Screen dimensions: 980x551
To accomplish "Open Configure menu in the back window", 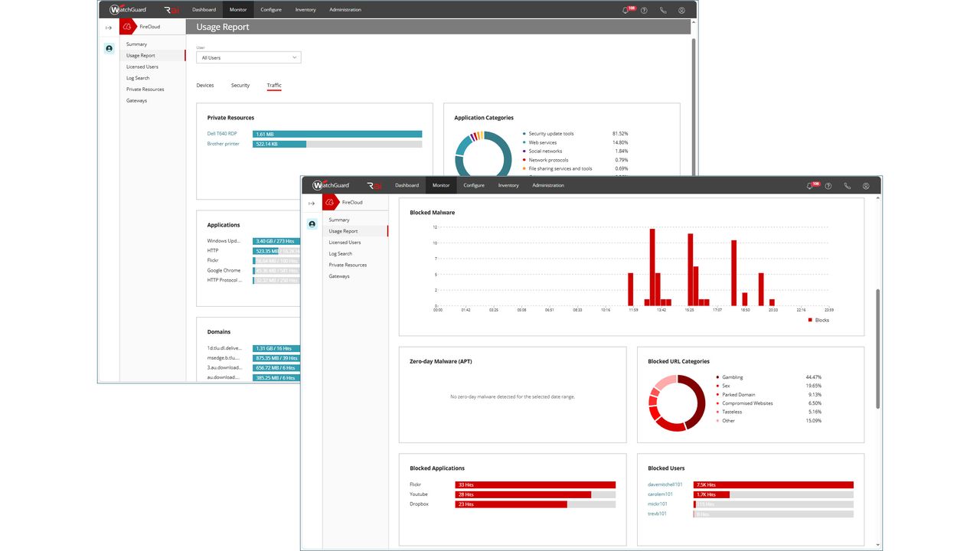I will pyautogui.click(x=271, y=10).
